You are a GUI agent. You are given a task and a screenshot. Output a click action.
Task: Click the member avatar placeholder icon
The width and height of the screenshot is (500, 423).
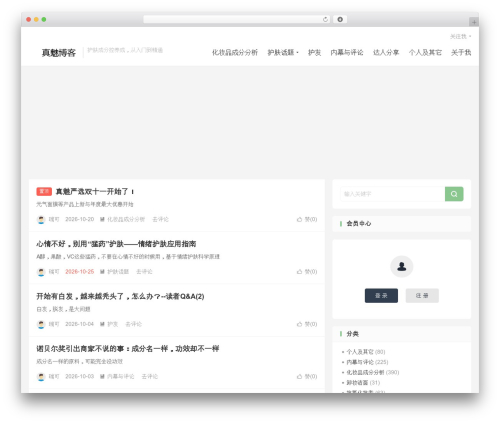pyautogui.click(x=402, y=266)
